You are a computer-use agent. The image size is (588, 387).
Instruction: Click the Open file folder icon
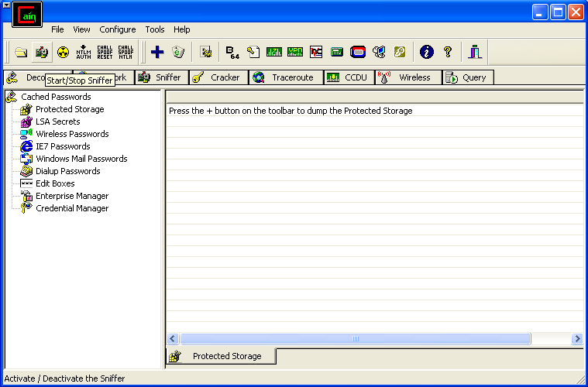point(21,52)
